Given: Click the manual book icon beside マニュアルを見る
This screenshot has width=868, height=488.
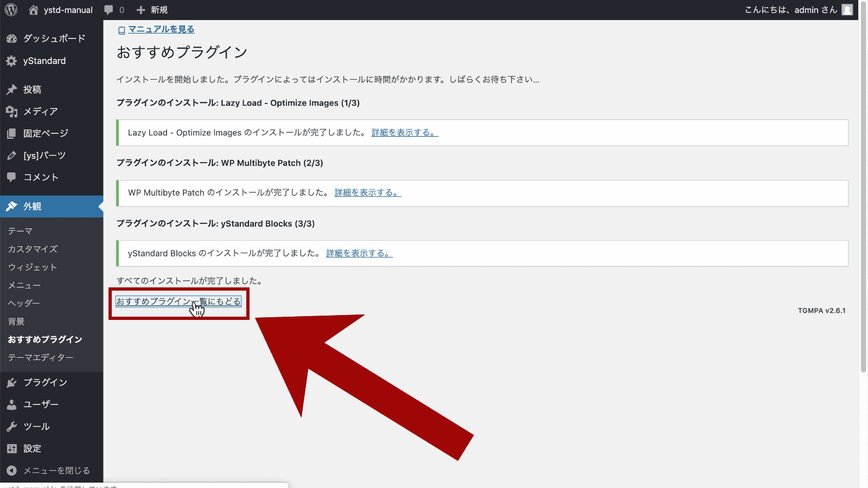Looking at the screenshot, I should pos(122,30).
